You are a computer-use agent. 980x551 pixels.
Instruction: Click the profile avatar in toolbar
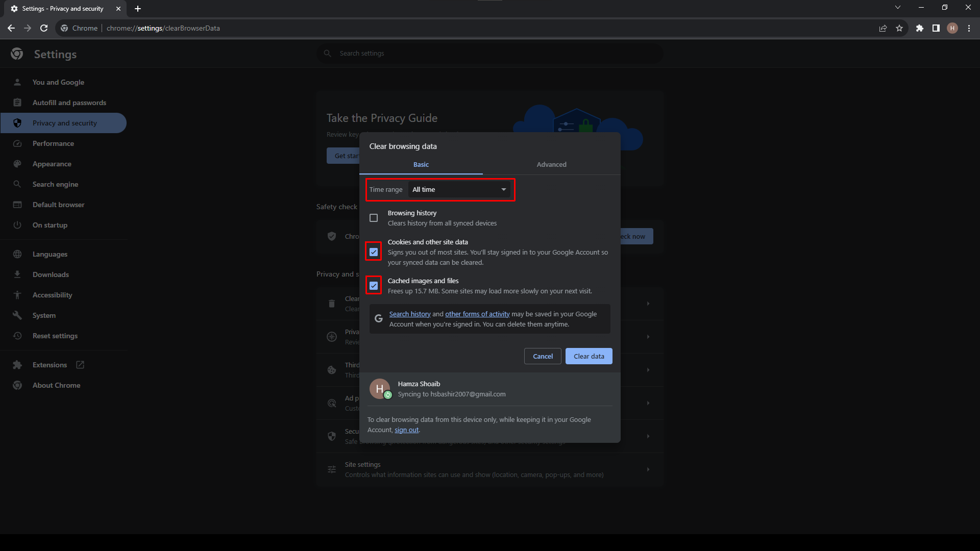tap(952, 28)
